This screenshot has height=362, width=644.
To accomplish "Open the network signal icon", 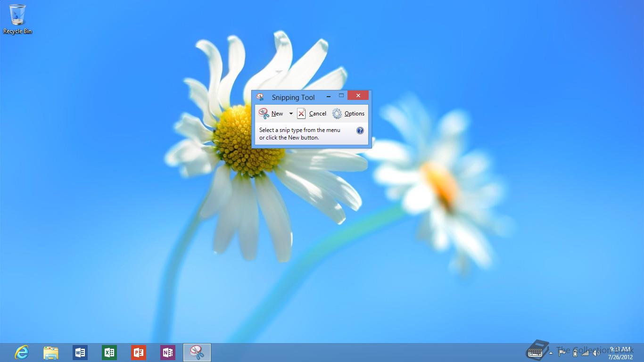I will click(585, 353).
